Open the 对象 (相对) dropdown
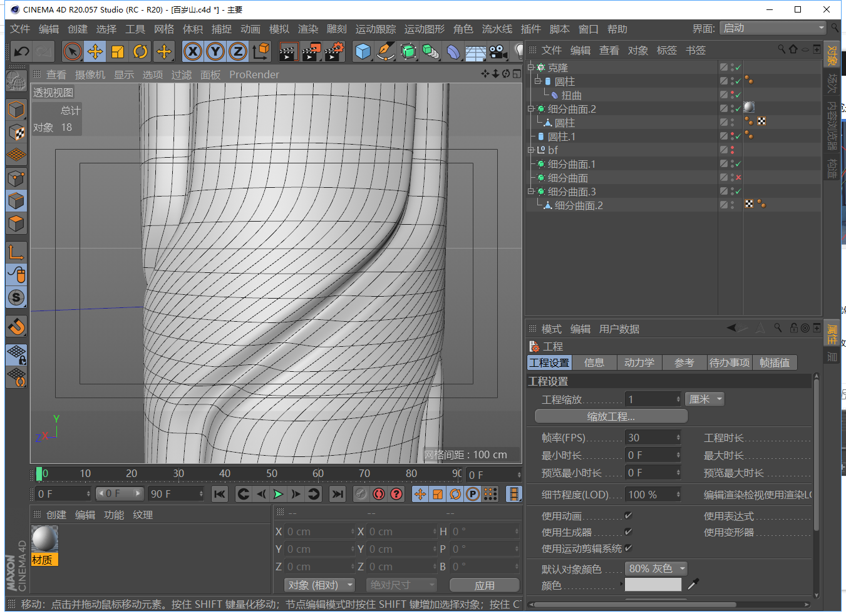The height and width of the screenshot is (616, 846). click(x=319, y=585)
